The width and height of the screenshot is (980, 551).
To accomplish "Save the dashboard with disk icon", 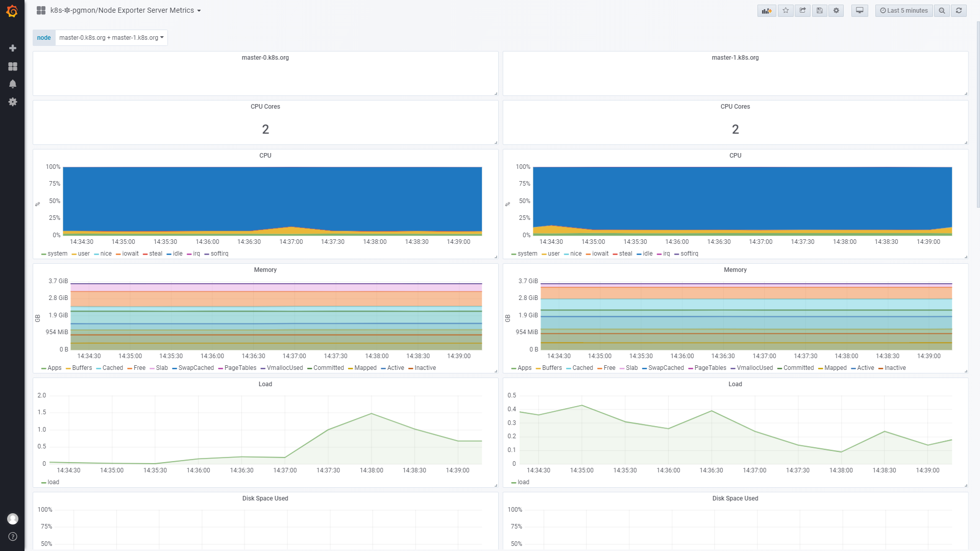I will coord(819,11).
